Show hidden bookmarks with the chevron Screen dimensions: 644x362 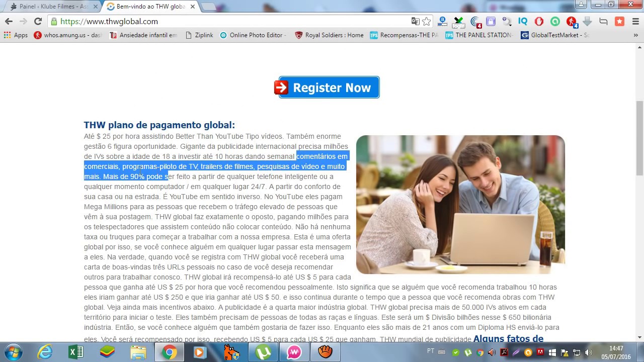pyautogui.click(x=636, y=35)
